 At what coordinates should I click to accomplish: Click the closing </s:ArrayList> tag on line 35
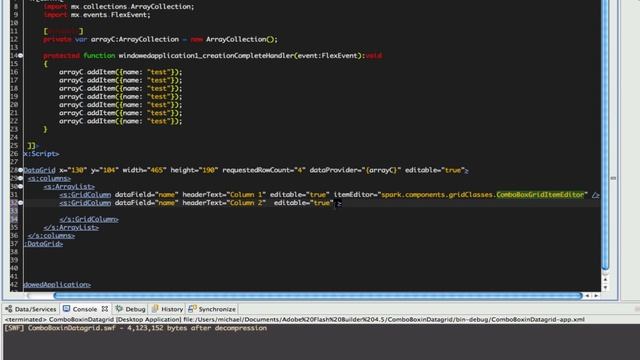coord(71,227)
